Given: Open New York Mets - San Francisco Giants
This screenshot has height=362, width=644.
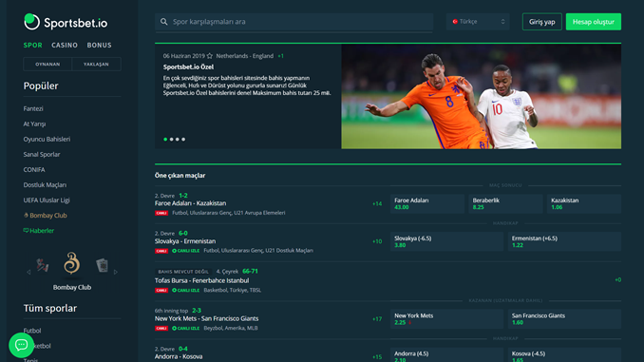Looking at the screenshot, I should point(206,318).
